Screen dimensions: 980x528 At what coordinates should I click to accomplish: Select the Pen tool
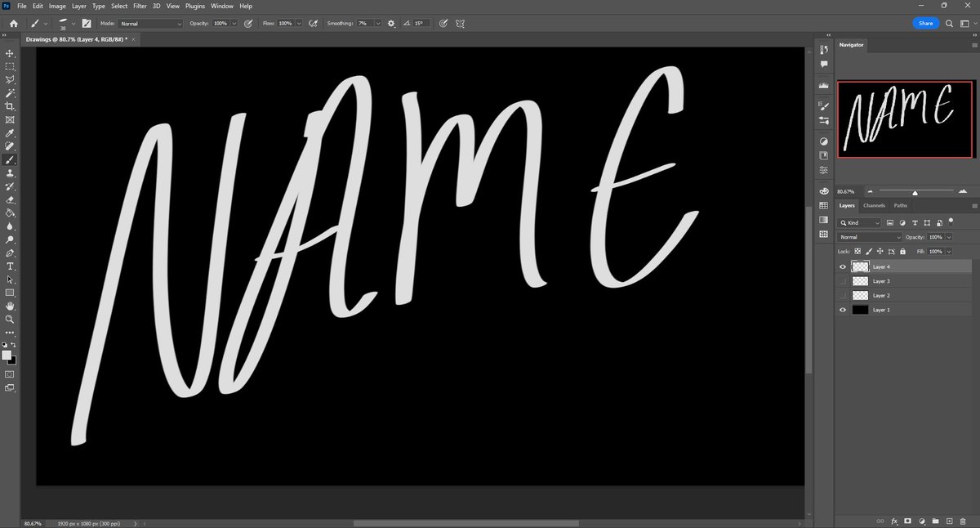10,253
